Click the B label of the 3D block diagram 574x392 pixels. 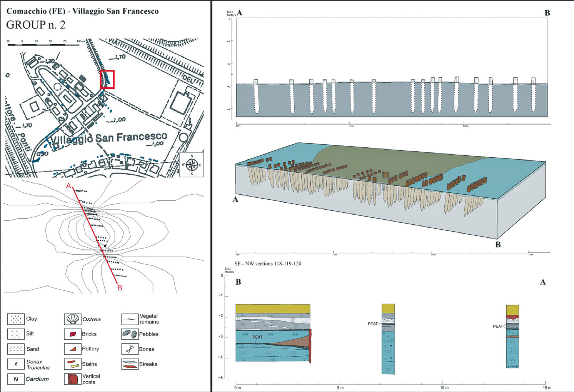(x=498, y=245)
